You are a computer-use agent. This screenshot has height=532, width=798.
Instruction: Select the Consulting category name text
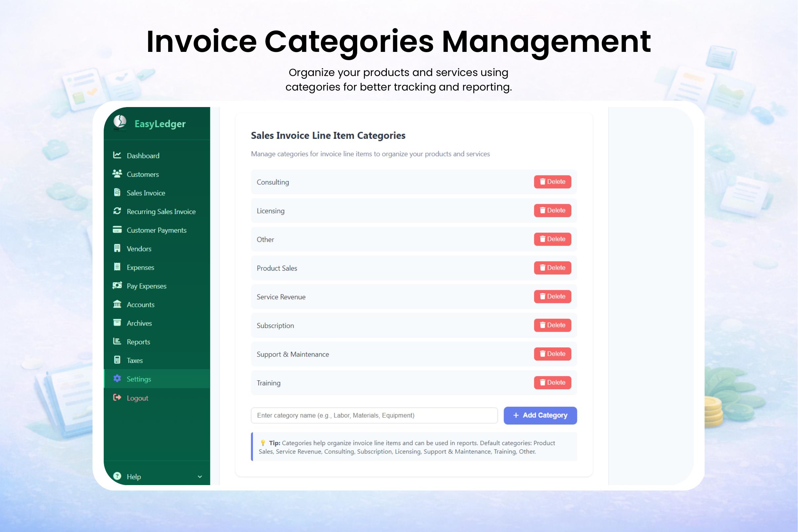click(273, 182)
